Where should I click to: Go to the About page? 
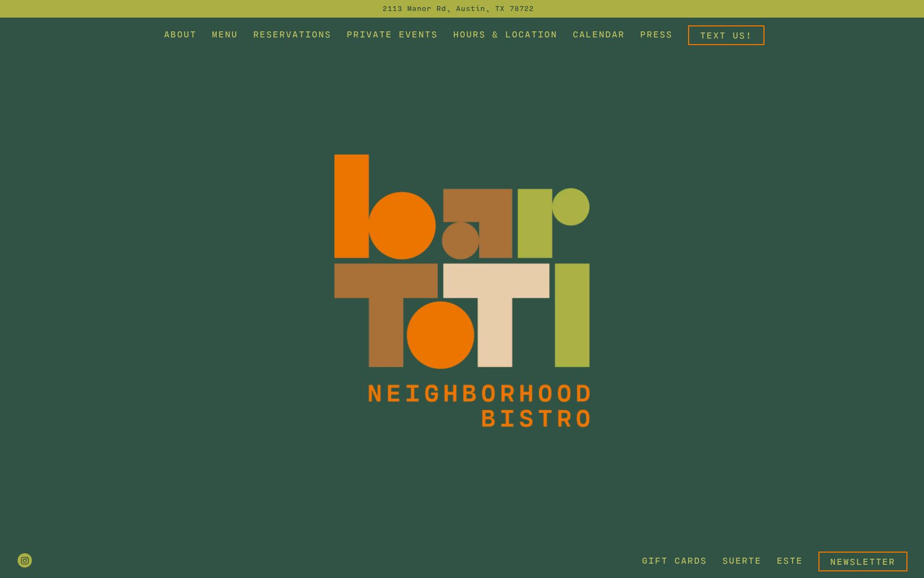click(180, 35)
